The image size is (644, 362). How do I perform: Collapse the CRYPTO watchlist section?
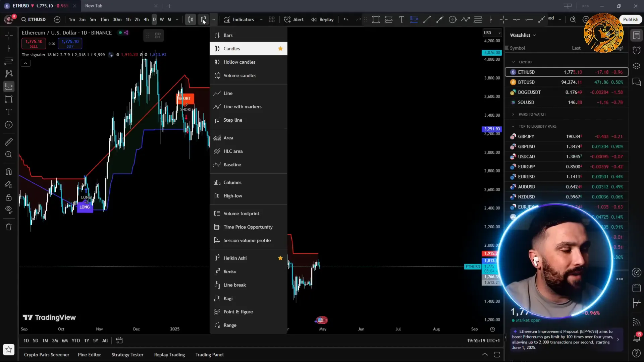coord(513,62)
